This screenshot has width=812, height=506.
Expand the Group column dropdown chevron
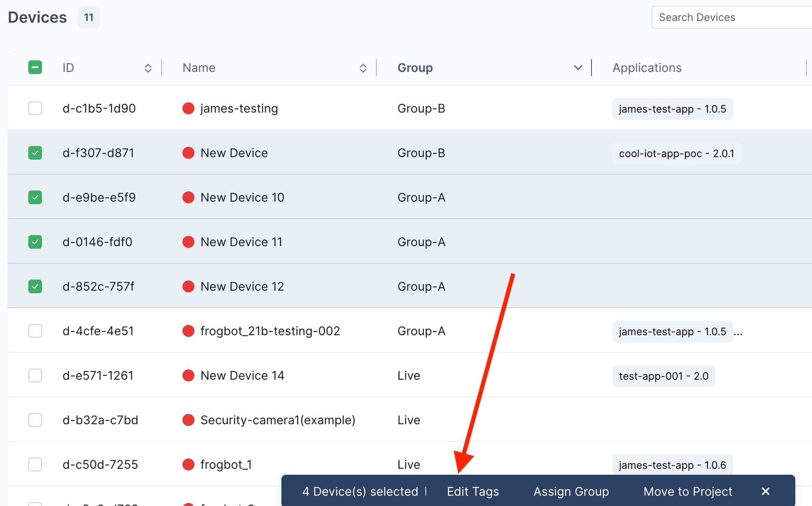coord(578,68)
